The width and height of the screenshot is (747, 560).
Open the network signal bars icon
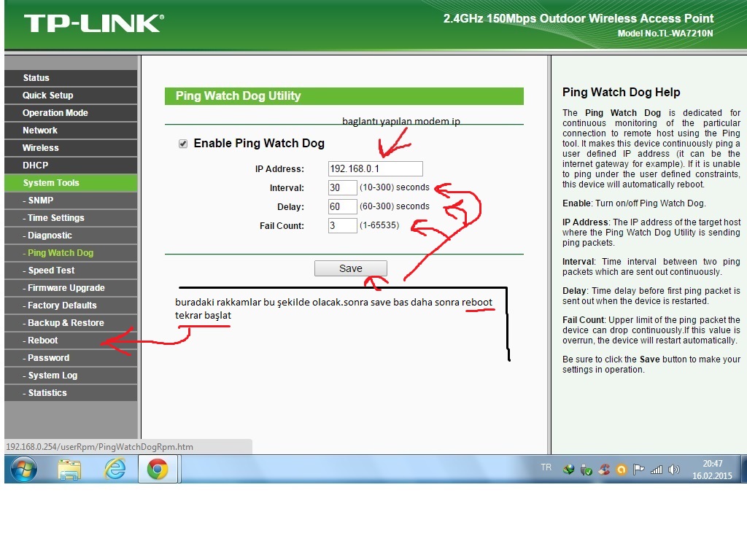coord(657,470)
